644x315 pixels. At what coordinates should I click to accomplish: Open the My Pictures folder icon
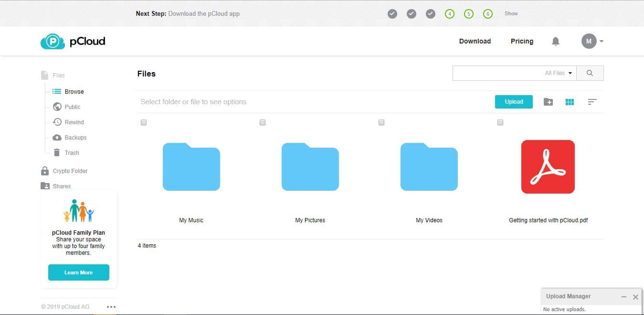click(x=310, y=167)
